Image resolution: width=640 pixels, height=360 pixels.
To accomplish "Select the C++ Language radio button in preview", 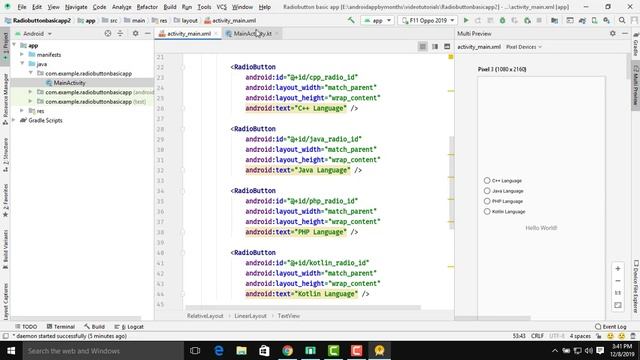I will 487,180.
